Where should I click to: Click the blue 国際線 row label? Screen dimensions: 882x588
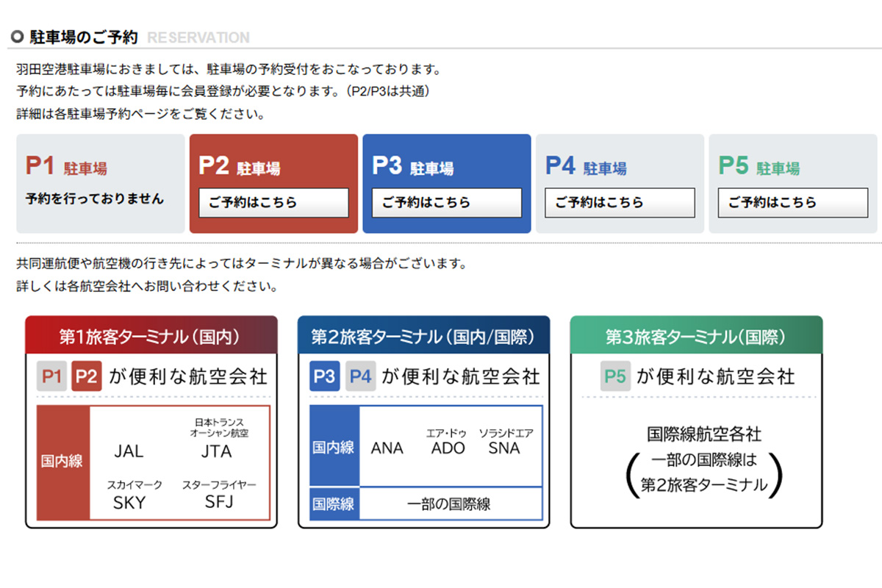334,504
